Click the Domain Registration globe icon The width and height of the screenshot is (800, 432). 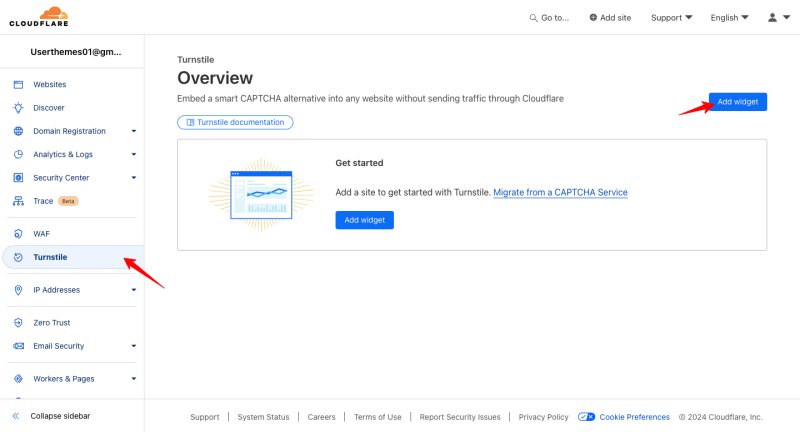(18, 131)
